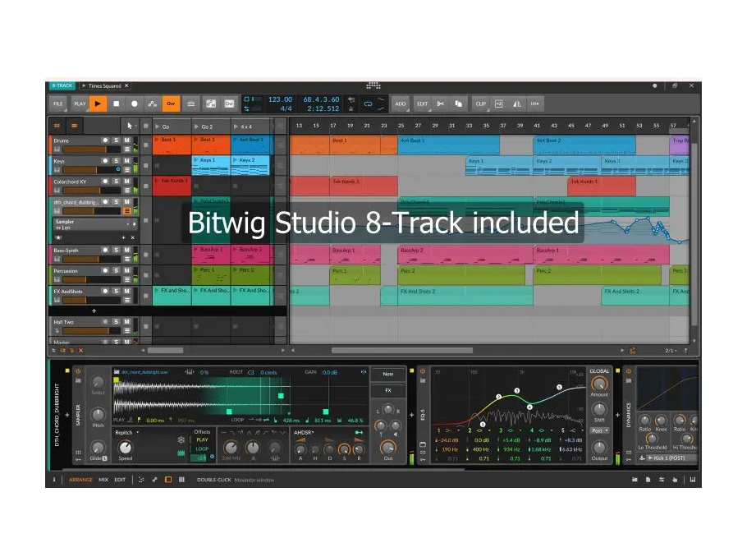
Task: Click the Bass-Synth track volume slider
Action: click(x=80, y=259)
